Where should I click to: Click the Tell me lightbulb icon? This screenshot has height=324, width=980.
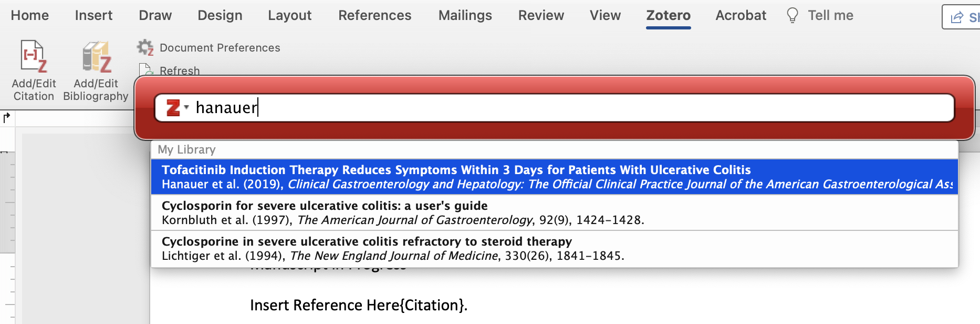(792, 16)
